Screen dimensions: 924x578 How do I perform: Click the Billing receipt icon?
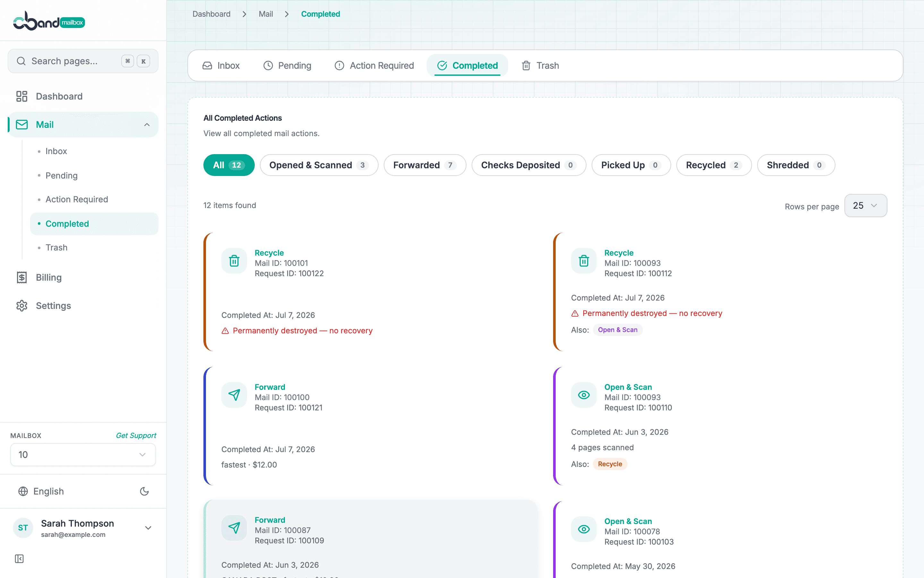coord(22,277)
